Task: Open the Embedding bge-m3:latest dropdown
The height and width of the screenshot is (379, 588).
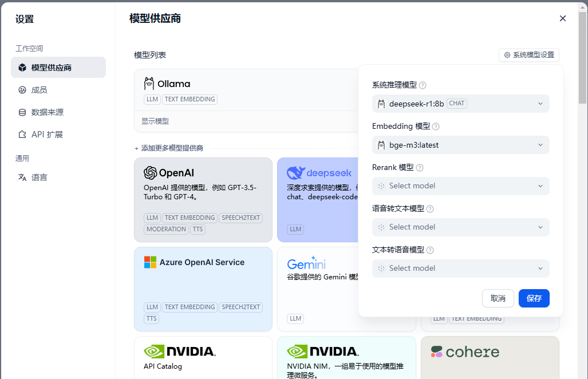Action: click(x=460, y=145)
